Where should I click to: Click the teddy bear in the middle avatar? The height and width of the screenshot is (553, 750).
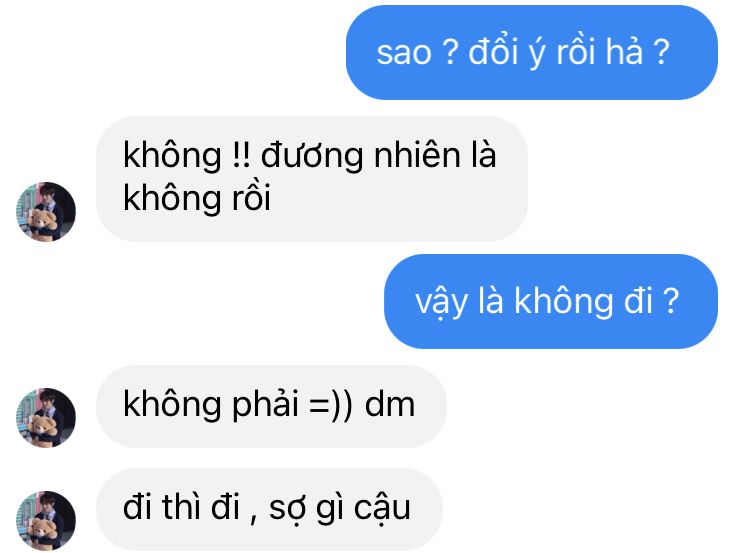(43, 428)
